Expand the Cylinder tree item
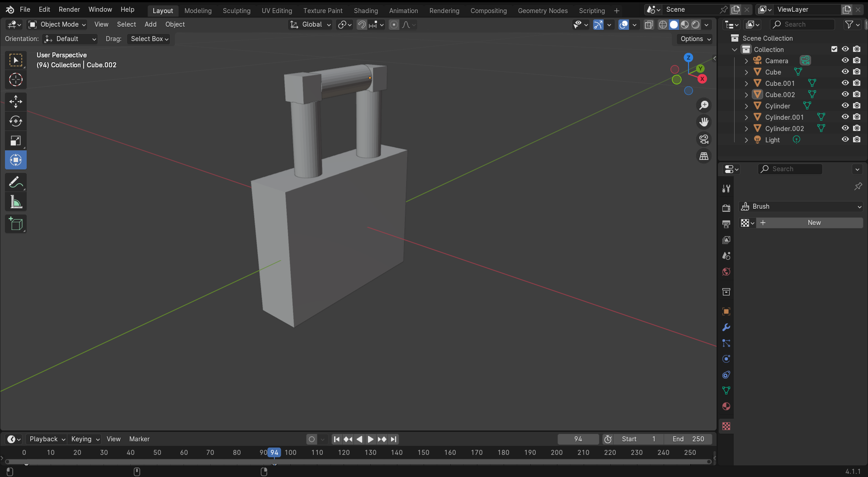 pyautogui.click(x=746, y=106)
